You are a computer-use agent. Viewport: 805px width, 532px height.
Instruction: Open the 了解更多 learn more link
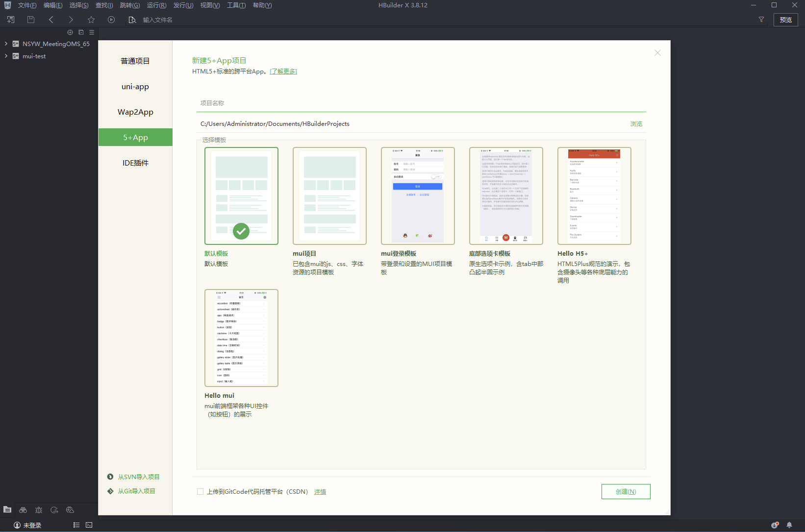pyautogui.click(x=283, y=72)
